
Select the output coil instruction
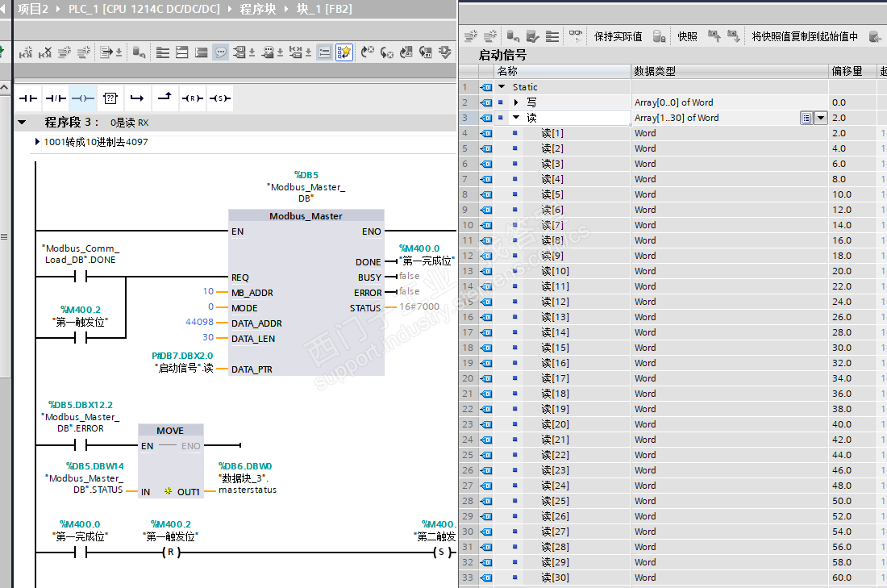(x=82, y=98)
